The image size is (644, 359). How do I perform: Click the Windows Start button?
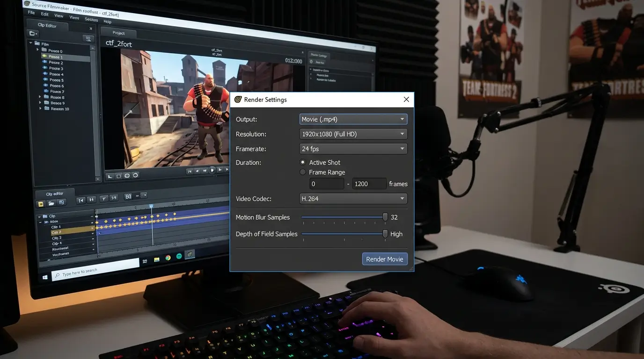tap(45, 277)
